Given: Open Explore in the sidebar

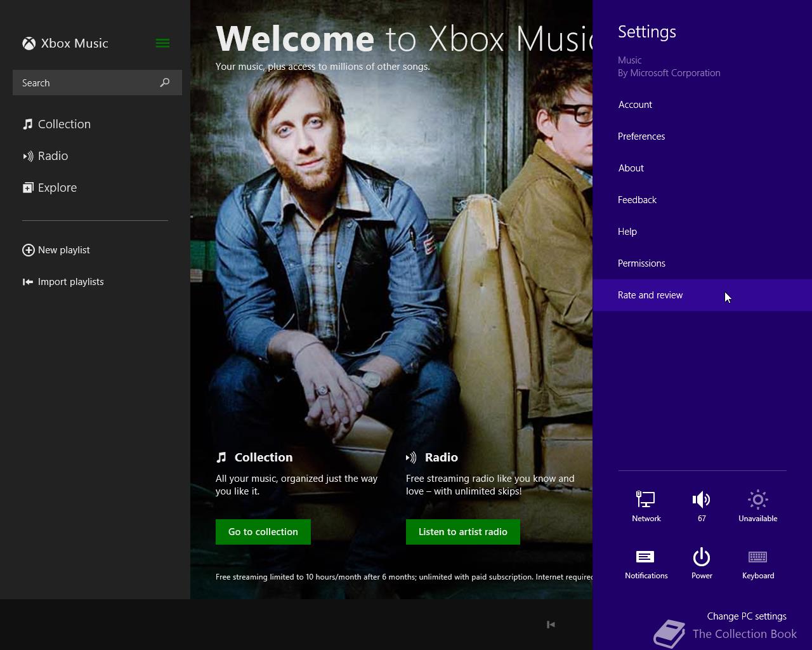Looking at the screenshot, I should pos(57,187).
